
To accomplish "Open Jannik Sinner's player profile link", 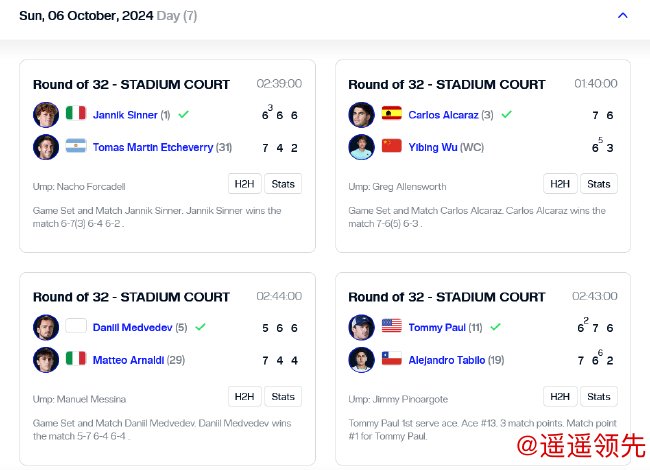I will (x=125, y=115).
